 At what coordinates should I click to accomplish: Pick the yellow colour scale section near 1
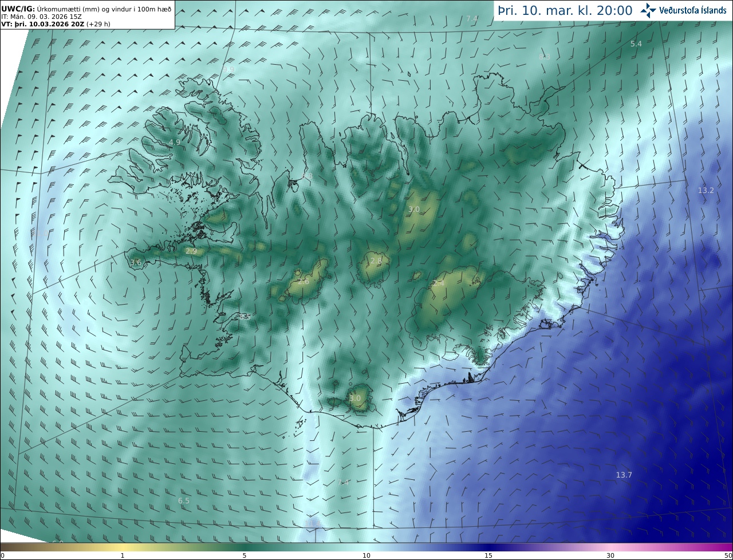123,547
